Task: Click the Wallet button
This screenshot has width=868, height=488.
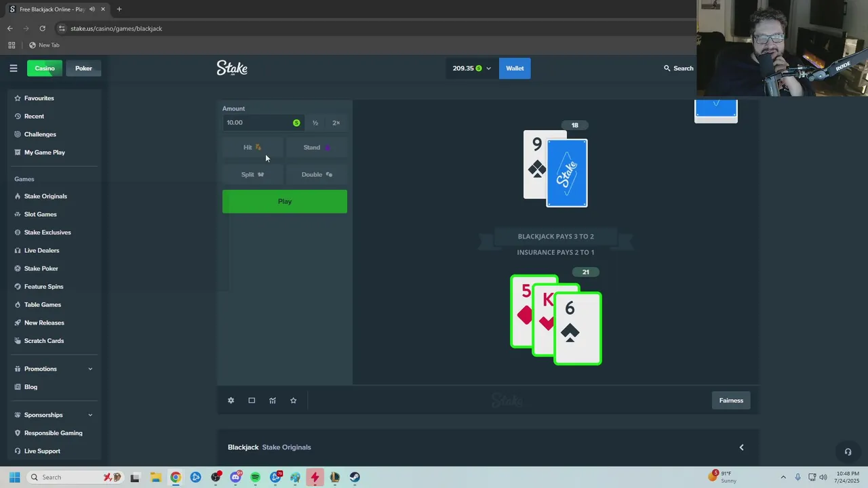Action: coord(515,68)
